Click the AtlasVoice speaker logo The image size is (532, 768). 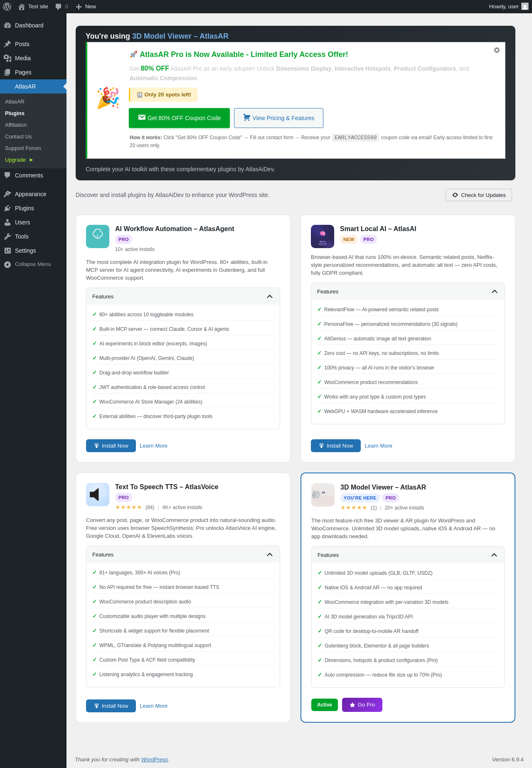click(x=98, y=495)
